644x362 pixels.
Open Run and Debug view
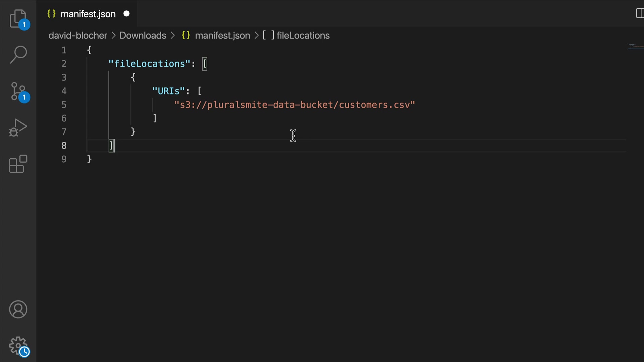[x=18, y=128]
